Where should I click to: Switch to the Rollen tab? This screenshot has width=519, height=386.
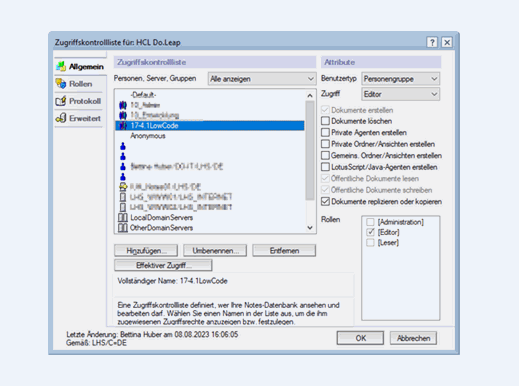[79, 84]
